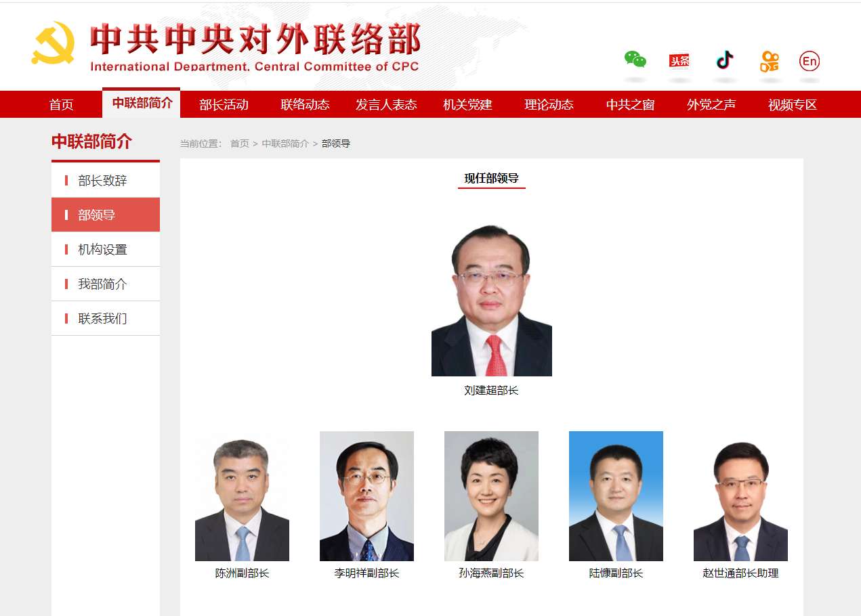The height and width of the screenshot is (616, 861).
Task: Select 联络动态 from the navigation bar
Action: 306,104
